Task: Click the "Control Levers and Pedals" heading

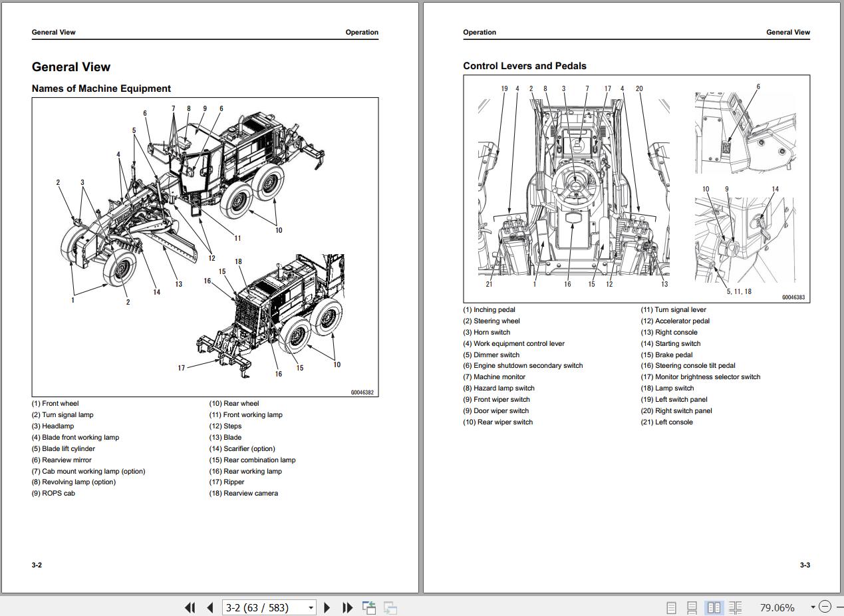Action: point(525,66)
